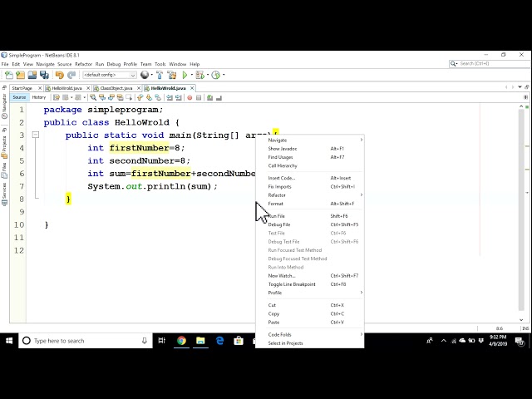
Task: Expand the Refactor submenu in context menu
Action: [x=310, y=195]
